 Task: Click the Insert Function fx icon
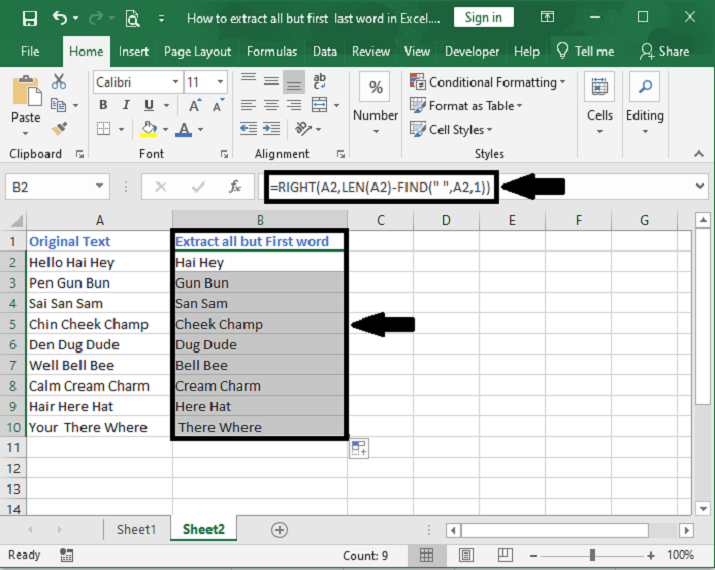tap(234, 187)
